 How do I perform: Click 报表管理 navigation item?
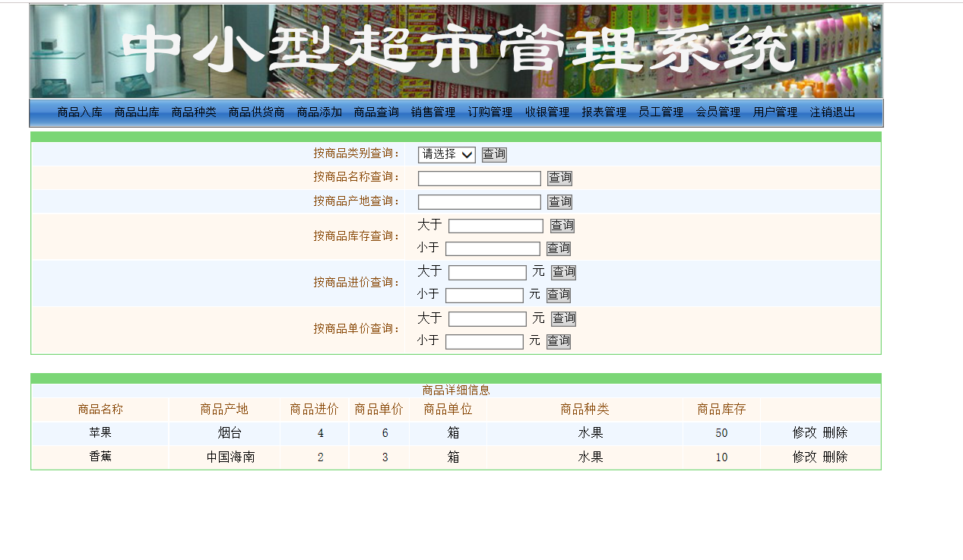click(x=604, y=112)
